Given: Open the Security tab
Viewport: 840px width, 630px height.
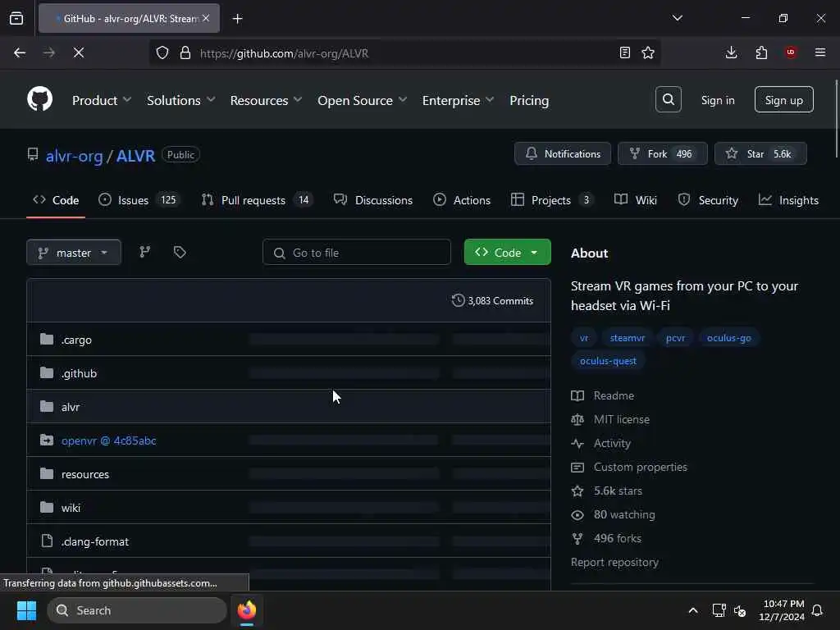Looking at the screenshot, I should point(708,200).
